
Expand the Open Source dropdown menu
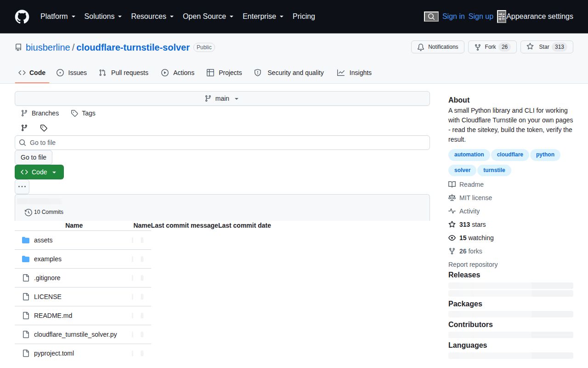pyautogui.click(x=208, y=16)
